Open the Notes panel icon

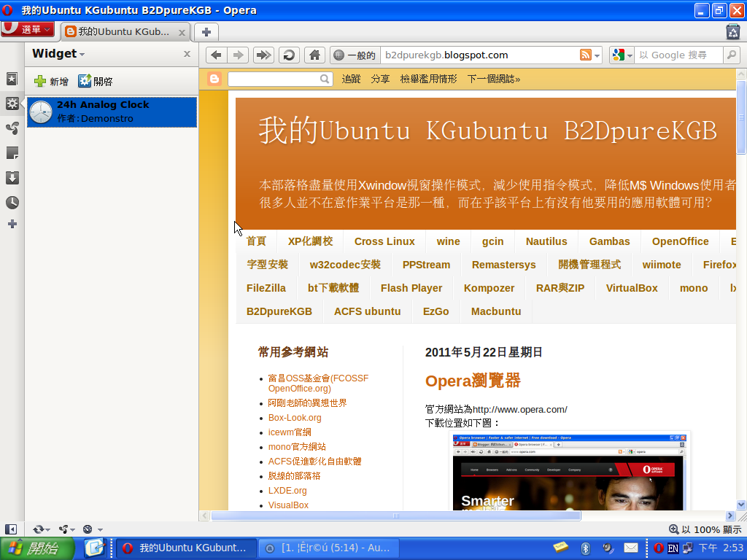(12, 153)
